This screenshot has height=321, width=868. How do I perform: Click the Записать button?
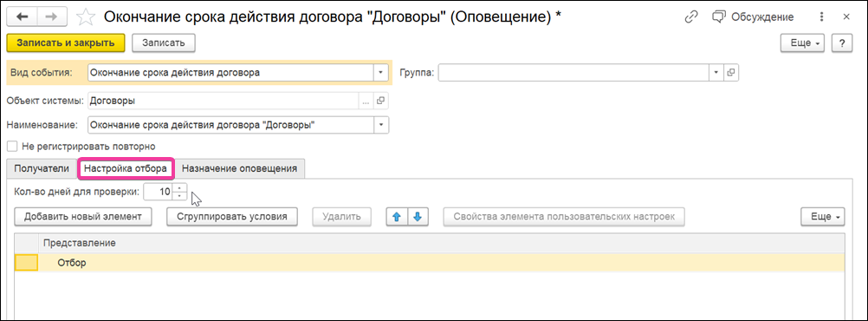coord(164,43)
